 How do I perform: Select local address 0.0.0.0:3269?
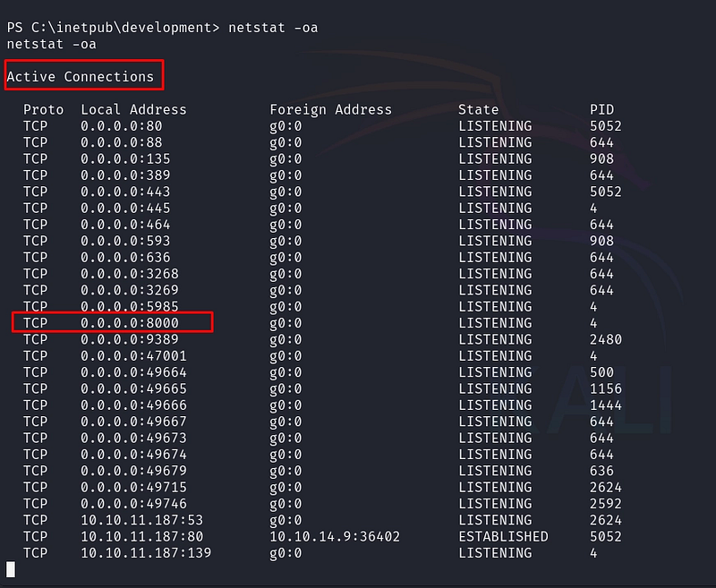130,290
